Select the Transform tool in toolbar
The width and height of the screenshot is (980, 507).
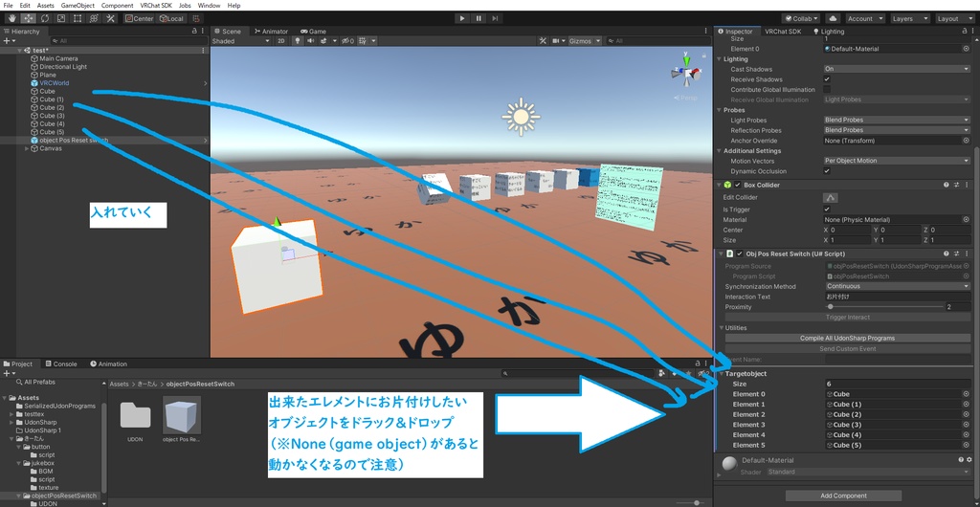(x=94, y=18)
